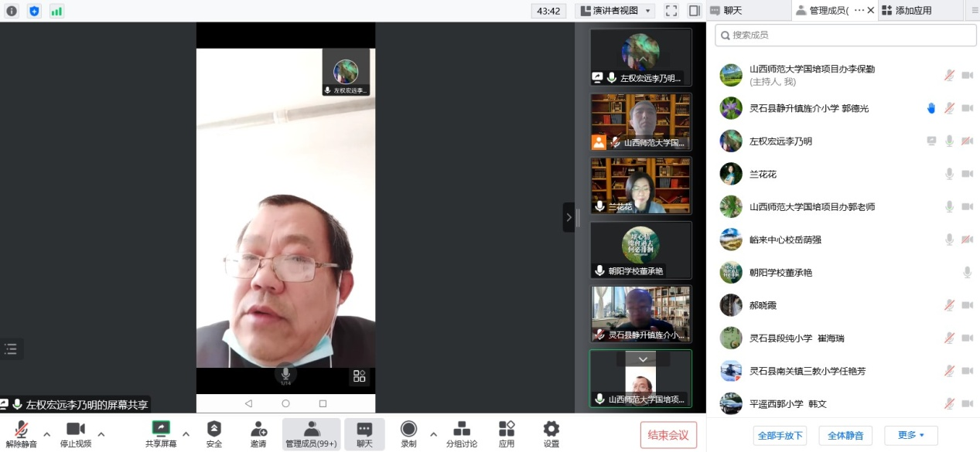Image resolution: width=980 pixels, height=452 pixels.
Task: Open the 安全 security shield menu
Action: [214, 434]
